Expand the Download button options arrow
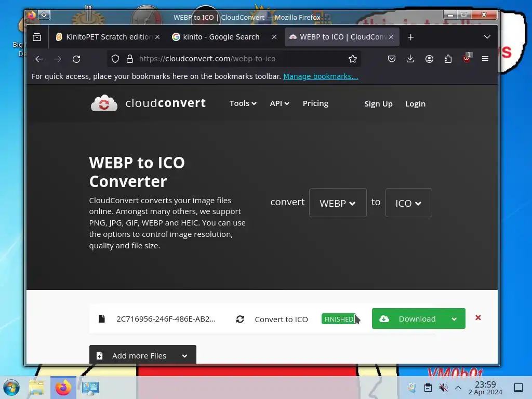This screenshot has height=399, width=532. [454, 319]
